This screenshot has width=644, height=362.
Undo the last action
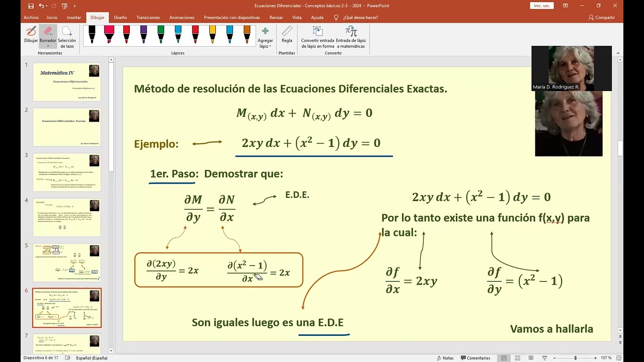pyautogui.click(x=41, y=6)
